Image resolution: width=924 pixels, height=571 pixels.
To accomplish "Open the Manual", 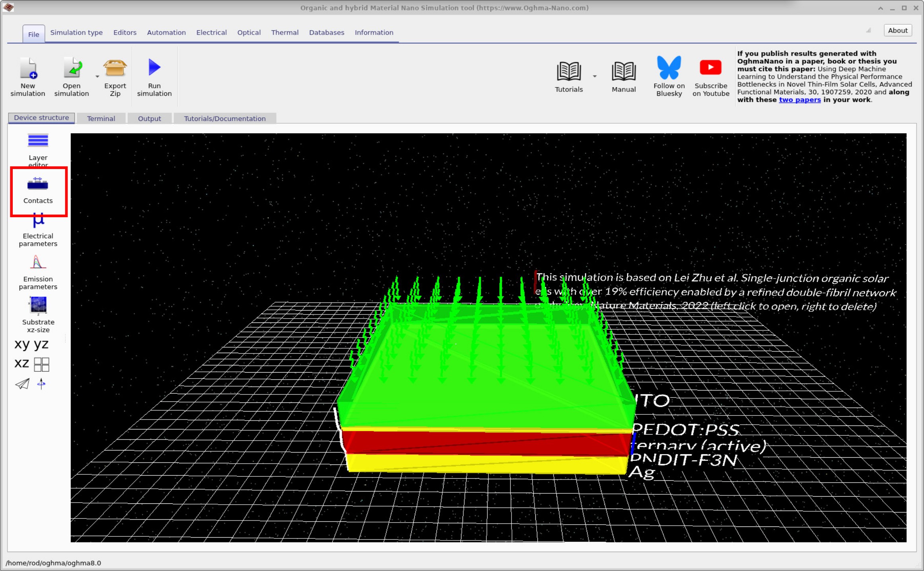I will pos(623,76).
